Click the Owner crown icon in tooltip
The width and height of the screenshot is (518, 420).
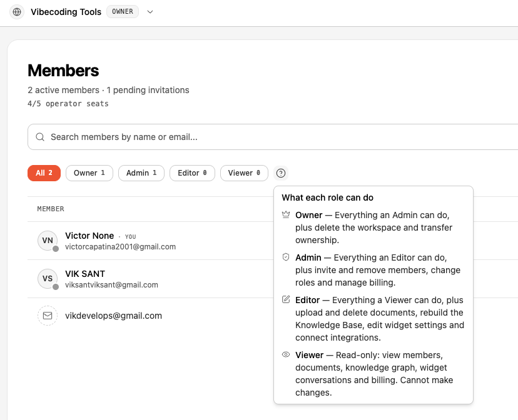[286, 215]
